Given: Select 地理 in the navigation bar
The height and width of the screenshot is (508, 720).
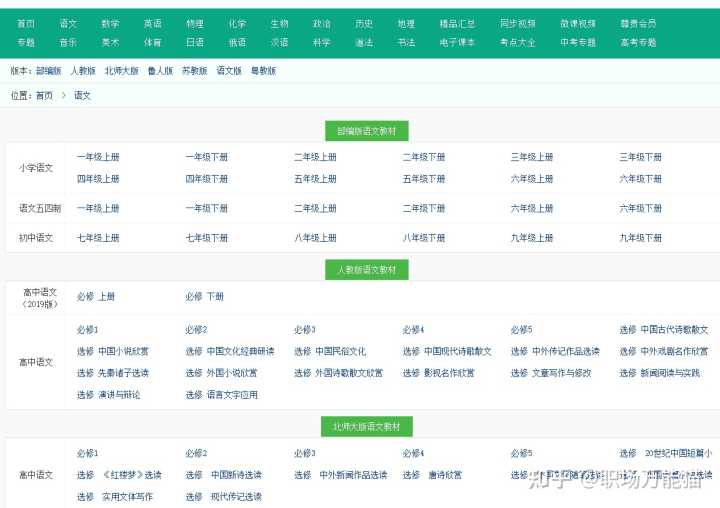Looking at the screenshot, I should coord(406,23).
